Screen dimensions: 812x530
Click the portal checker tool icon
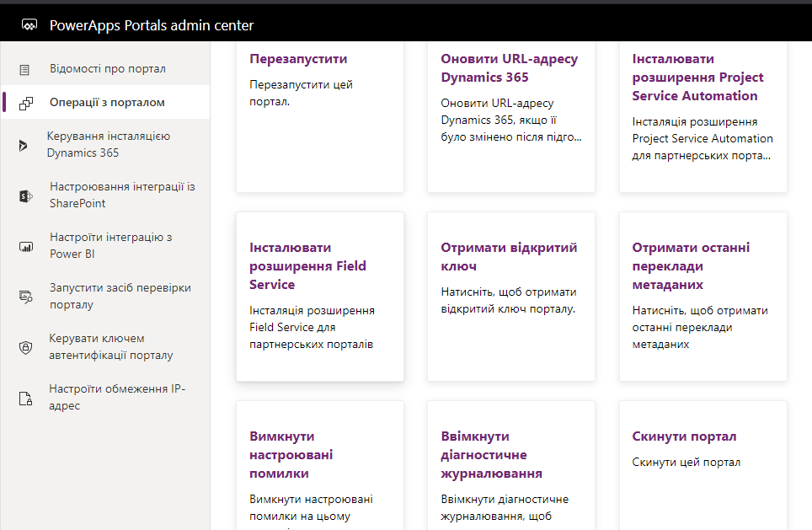[25, 297]
